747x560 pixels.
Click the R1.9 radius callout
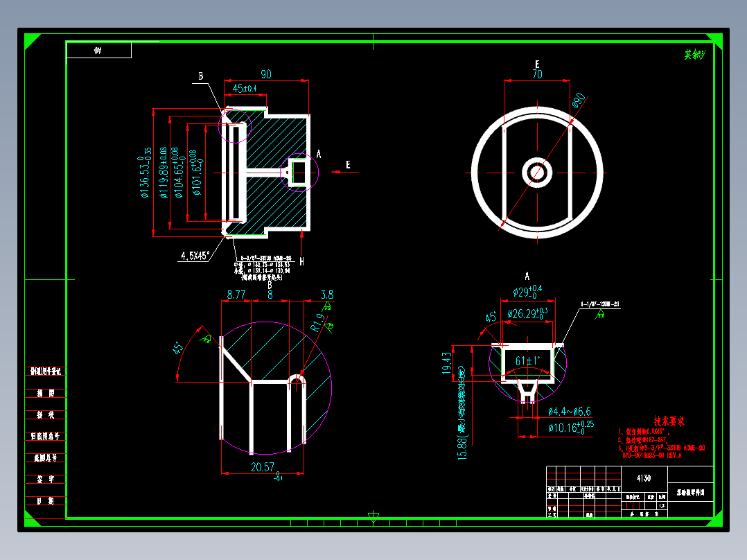(317, 322)
